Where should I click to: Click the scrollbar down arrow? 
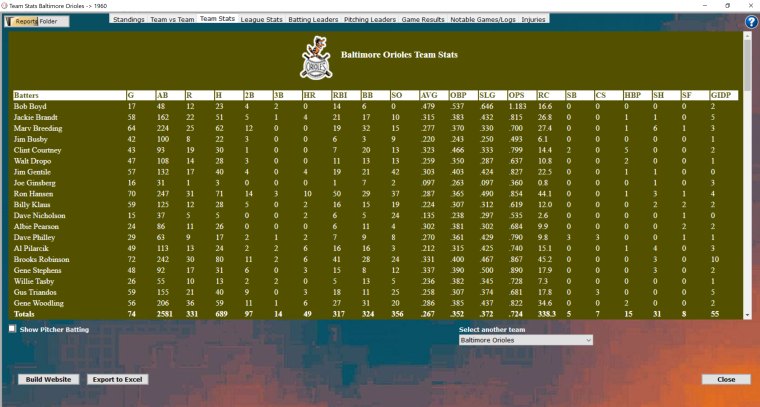coord(747,315)
